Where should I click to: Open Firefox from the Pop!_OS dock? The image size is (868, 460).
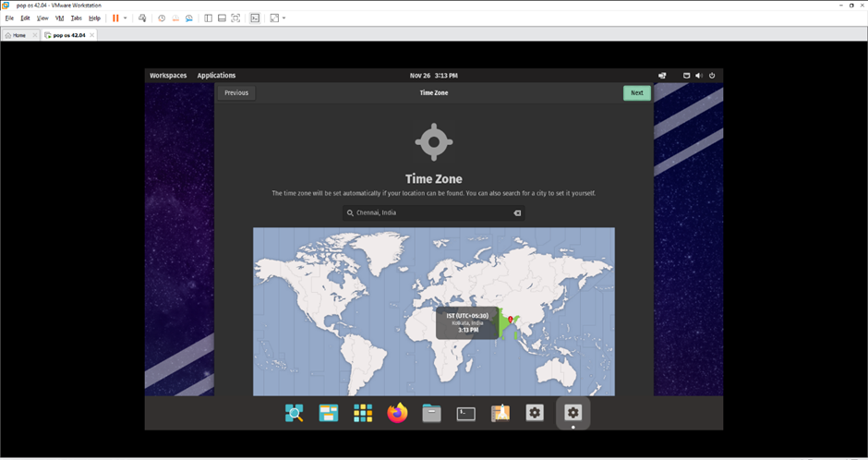(397, 413)
